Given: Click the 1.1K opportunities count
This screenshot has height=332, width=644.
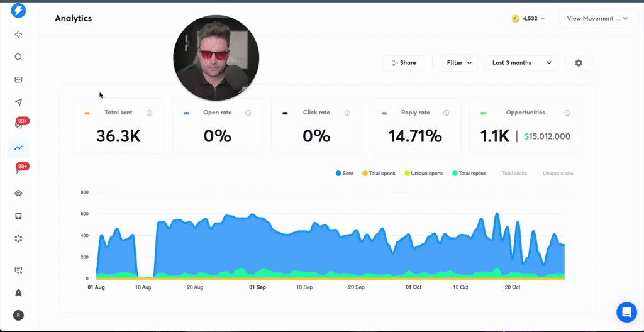Looking at the screenshot, I should pyautogui.click(x=495, y=136).
